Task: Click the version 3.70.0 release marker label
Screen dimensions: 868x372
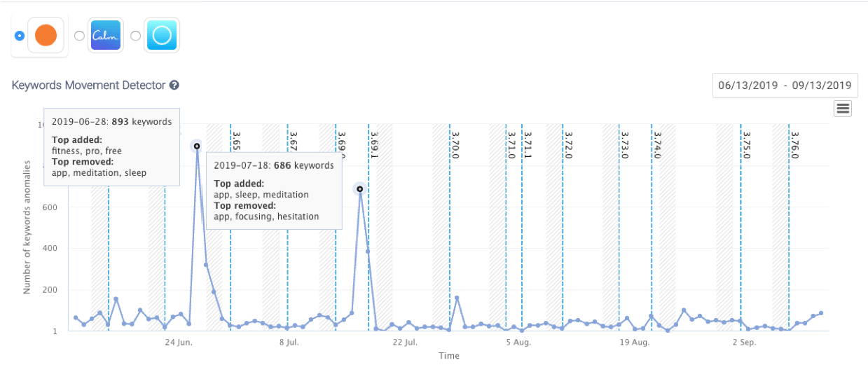Action: (455, 145)
